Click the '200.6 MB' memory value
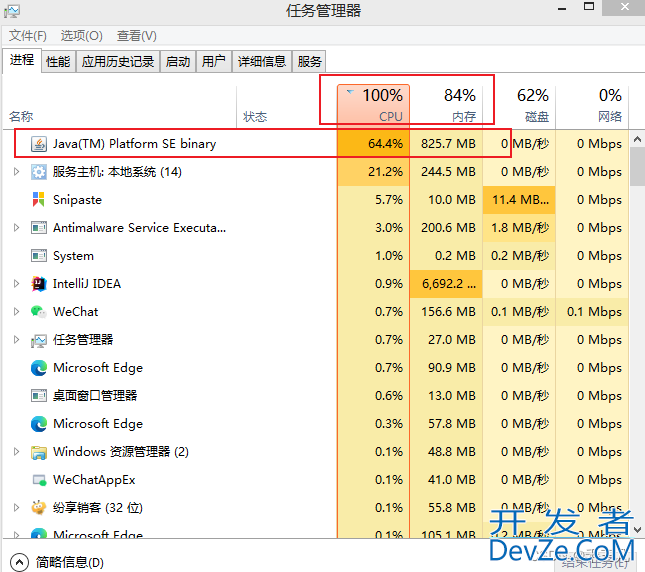645x572 pixels. pyautogui.click(x=448, y=228)
